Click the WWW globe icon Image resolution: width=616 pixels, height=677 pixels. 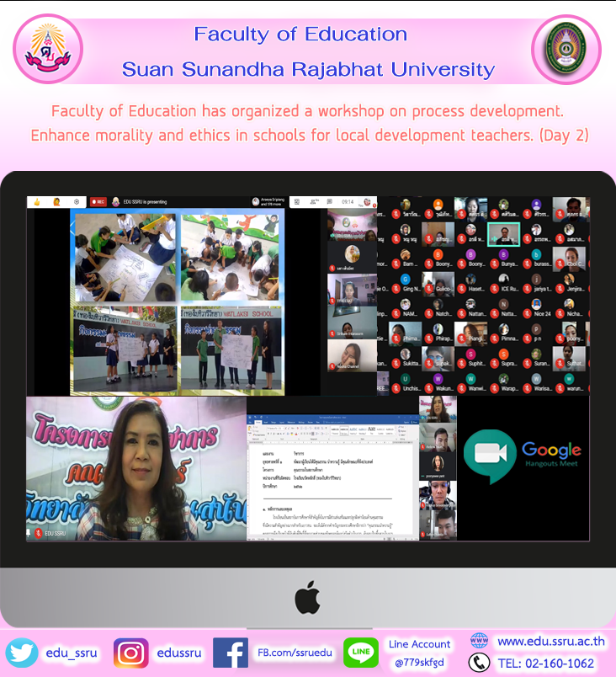coord(479,641)
